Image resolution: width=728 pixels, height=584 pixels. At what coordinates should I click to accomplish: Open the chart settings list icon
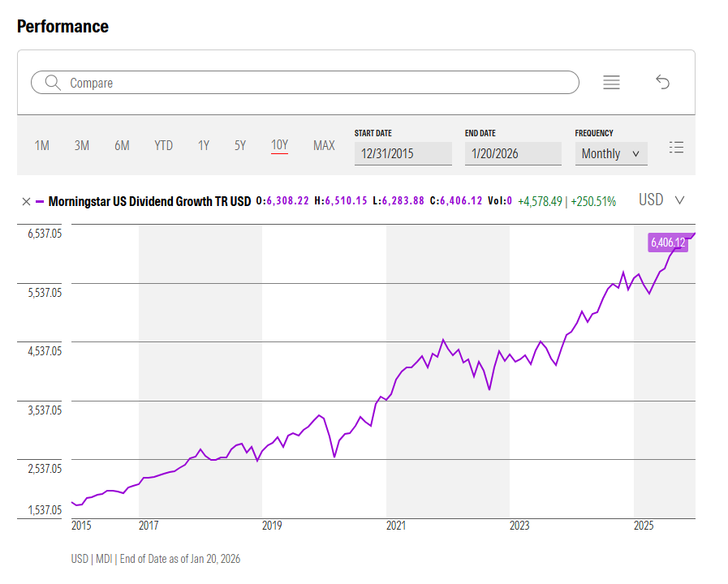(676, 147)
